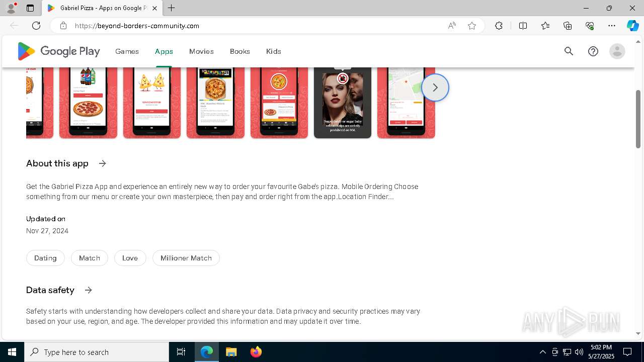Image resolution: width=644 pixels, height=362 pixels.
Task: Open Browser essentials heart icon
Action: pyautogui.click(x=590, y=26)
